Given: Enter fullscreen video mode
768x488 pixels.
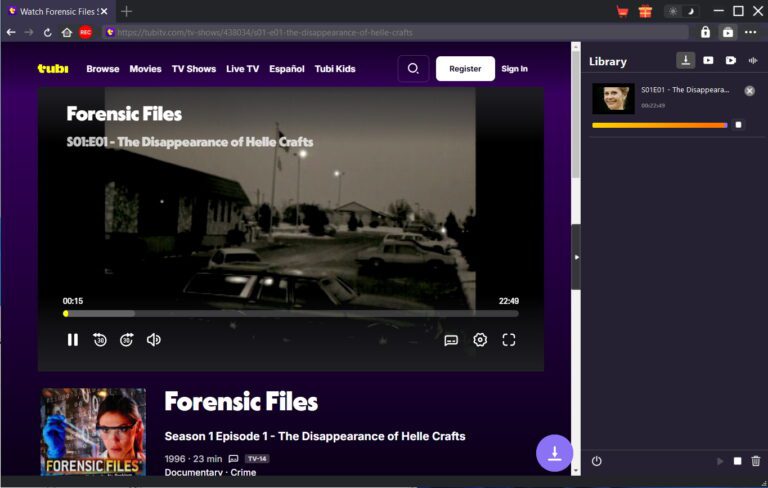Looking at the screenshot, I should [509, 340].
